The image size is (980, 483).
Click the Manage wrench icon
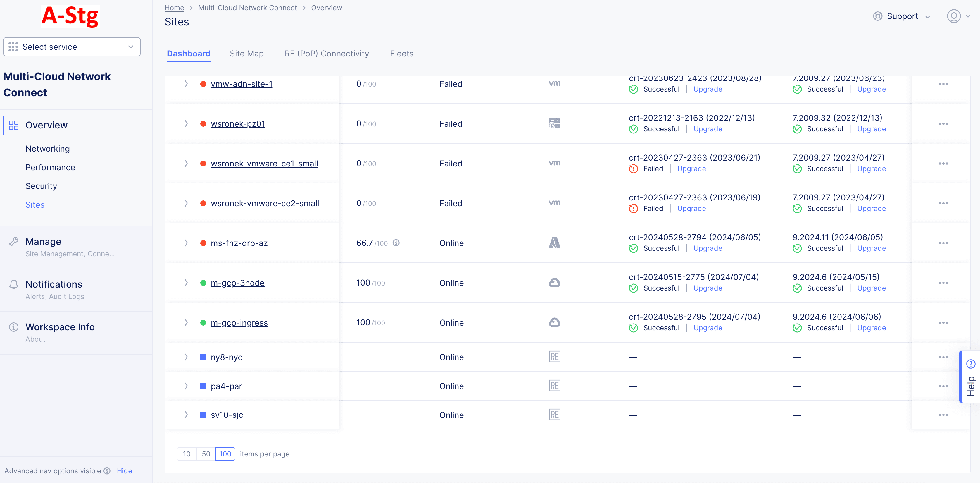pyautogui.click(x=14, y=242)
